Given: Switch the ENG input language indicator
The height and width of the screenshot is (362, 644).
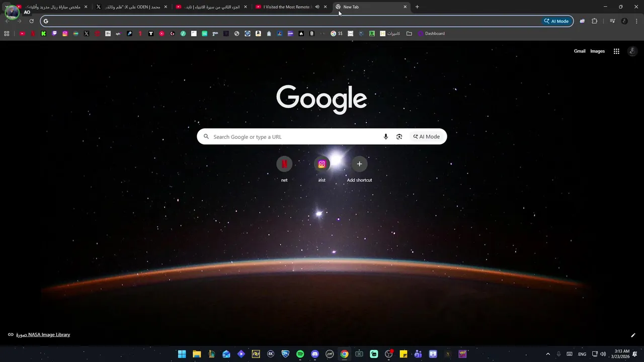Looking at the screenshot, I should click(x=582, y=354).
